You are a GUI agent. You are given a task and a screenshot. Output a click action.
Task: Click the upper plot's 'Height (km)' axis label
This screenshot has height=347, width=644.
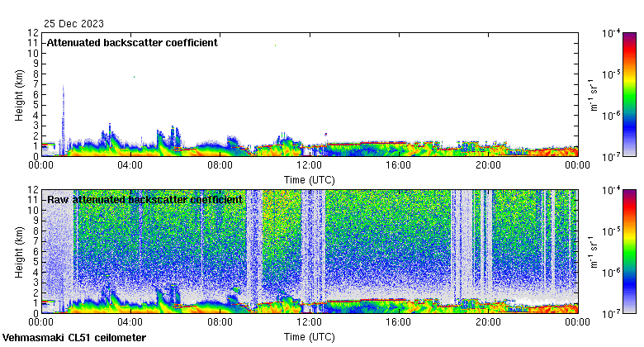[19, 95]
